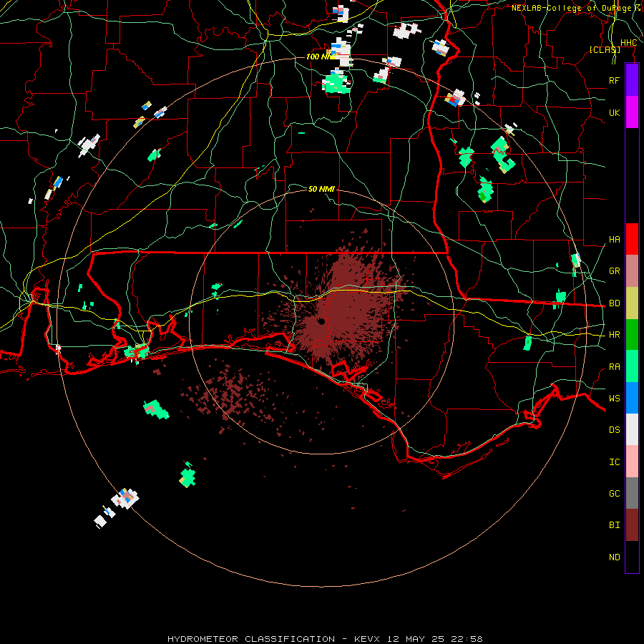Click the IC legend label

click(x=614, y=462)
